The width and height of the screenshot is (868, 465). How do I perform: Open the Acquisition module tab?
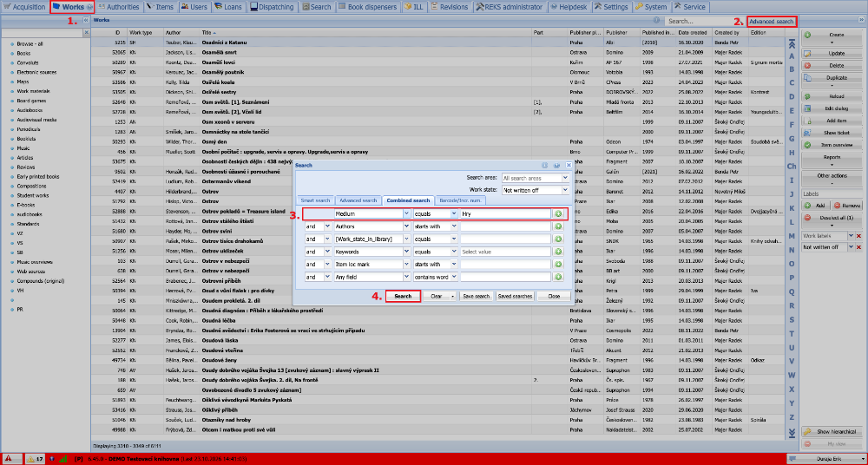click(24, 7)
